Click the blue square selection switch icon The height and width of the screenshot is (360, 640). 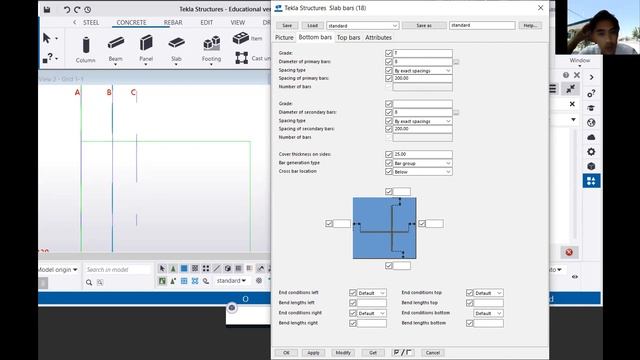pos(184,268)
